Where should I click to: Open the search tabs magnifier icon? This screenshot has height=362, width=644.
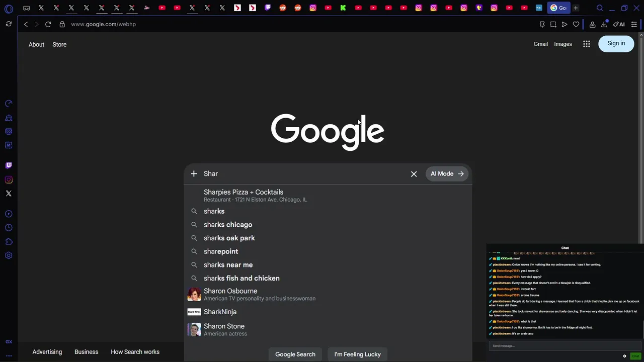[x=600, y=8]
